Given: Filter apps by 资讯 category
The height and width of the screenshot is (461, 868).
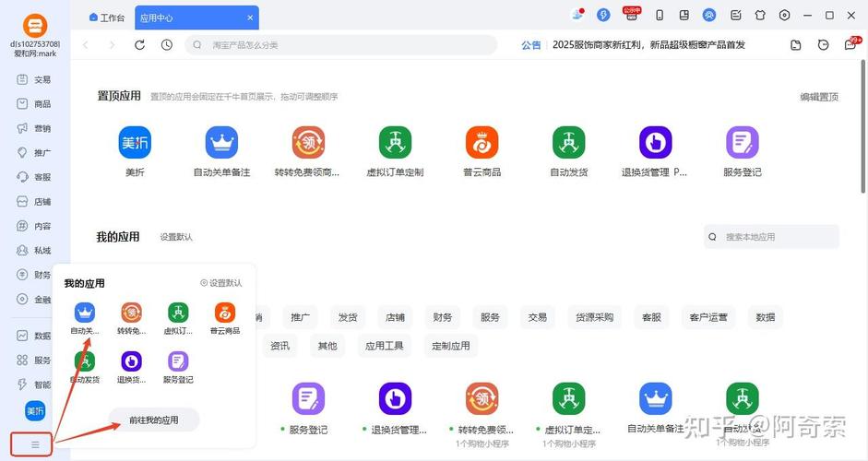Looking at the screenshot, I should pos(279,346).
